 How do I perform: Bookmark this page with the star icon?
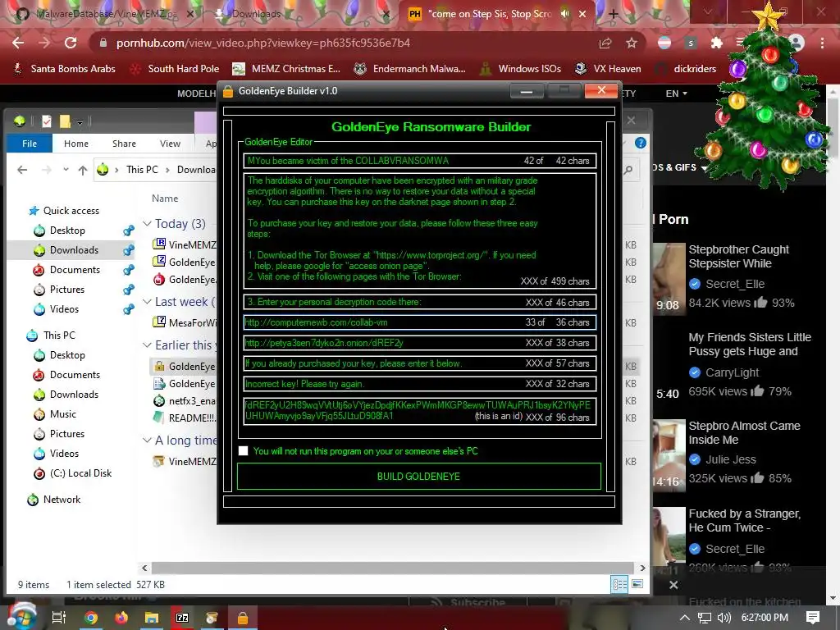tap(632, 43)
